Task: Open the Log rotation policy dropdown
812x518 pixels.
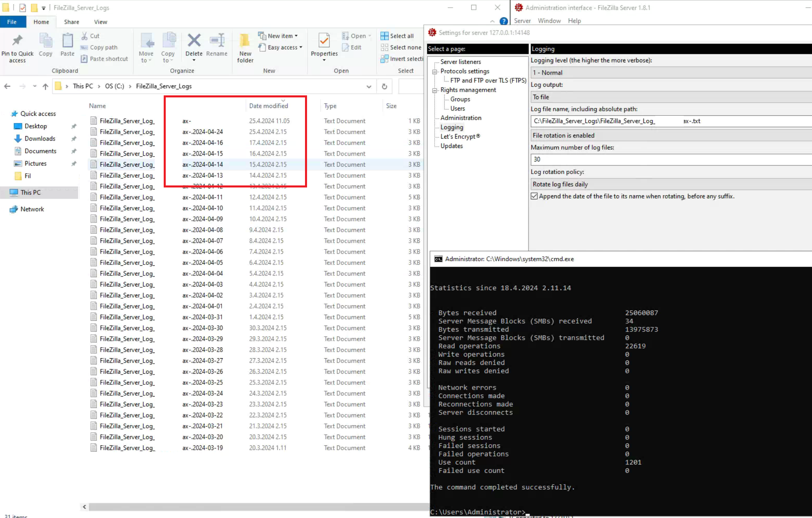Action: (x=671, y=184)
